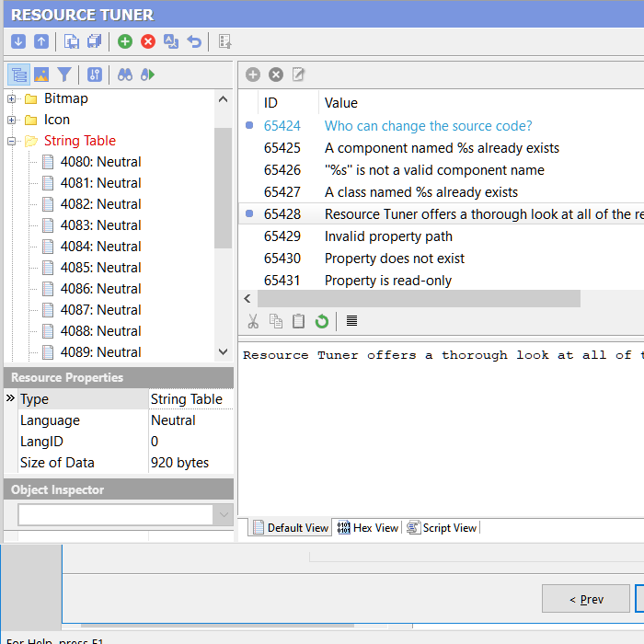Click the clipboard paste icon
The height and width of the screenshot is (644, 644).
click(299, 321)
